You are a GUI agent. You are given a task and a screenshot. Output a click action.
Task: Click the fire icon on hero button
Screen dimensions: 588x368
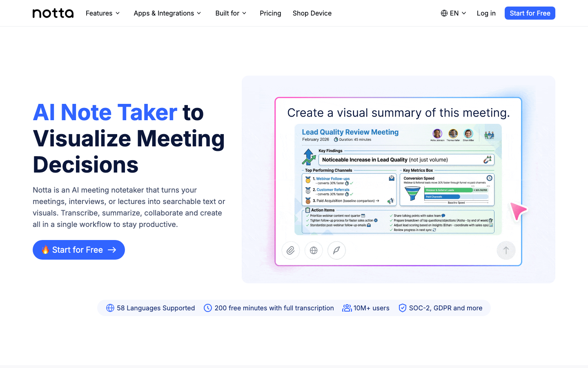[x=45, y=249]
